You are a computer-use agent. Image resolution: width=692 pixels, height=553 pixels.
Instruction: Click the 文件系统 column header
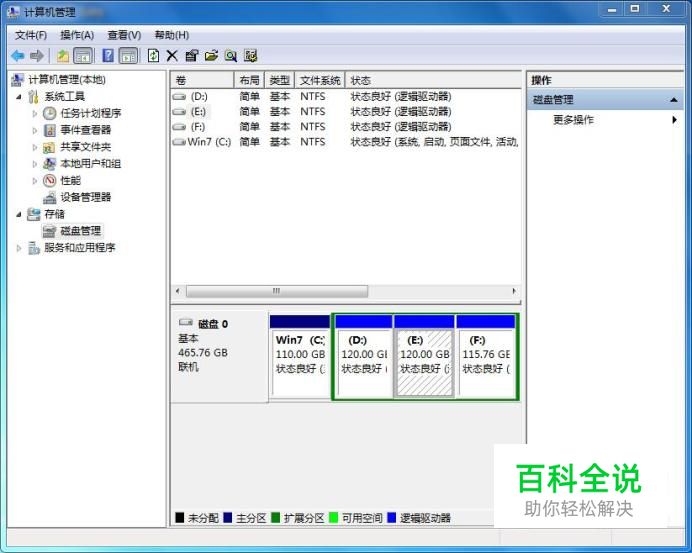pyautogui.click(x=320, y=80)
